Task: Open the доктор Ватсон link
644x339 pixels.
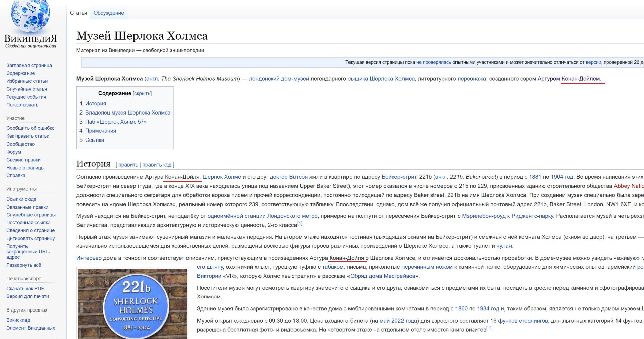Action: (x=288, y=177)
